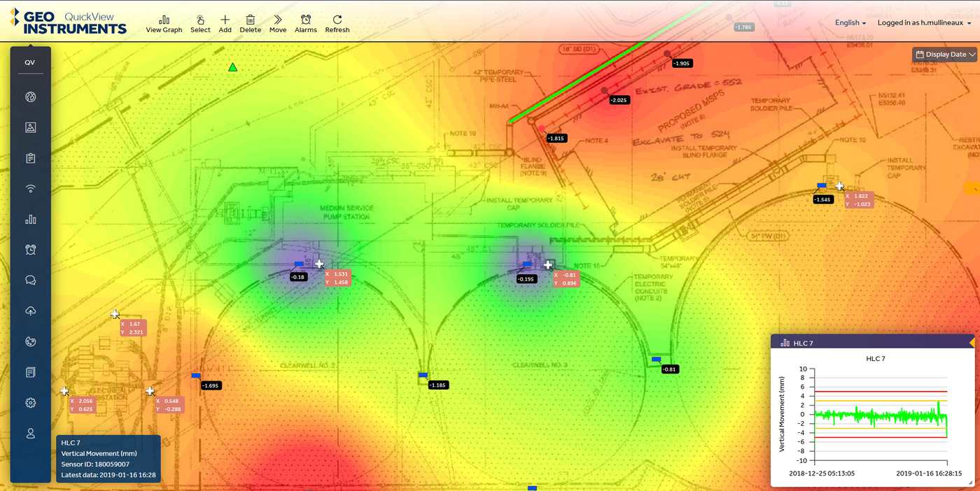Select the HLC 7 info box at bottom left

[108, 460]
